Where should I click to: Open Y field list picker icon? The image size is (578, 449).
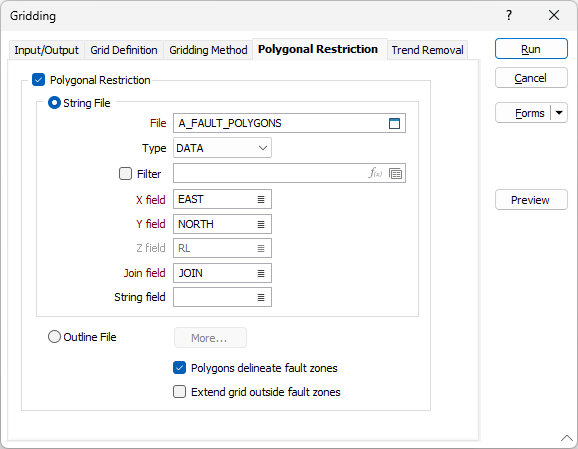pyautogui.click(x=261, y=224)
